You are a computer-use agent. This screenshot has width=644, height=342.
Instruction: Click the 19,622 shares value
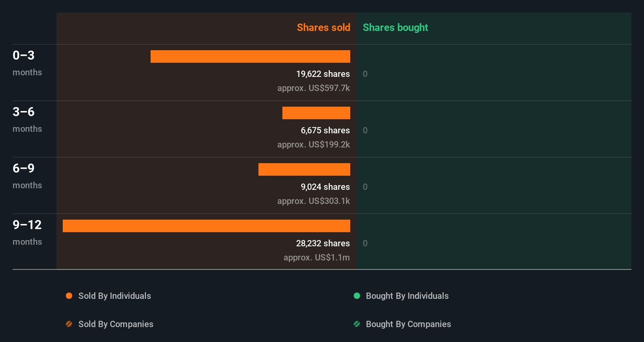[323, 74]
